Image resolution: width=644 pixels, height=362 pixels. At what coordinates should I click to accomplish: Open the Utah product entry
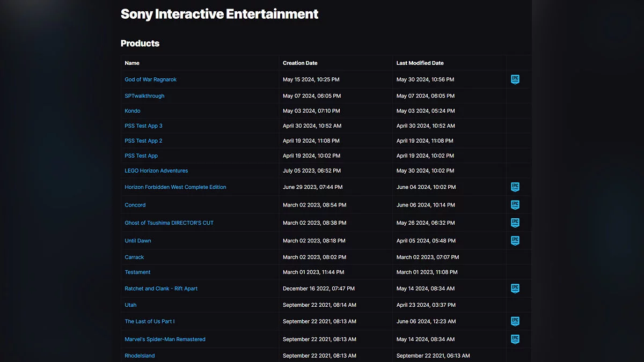click(130, 305)
